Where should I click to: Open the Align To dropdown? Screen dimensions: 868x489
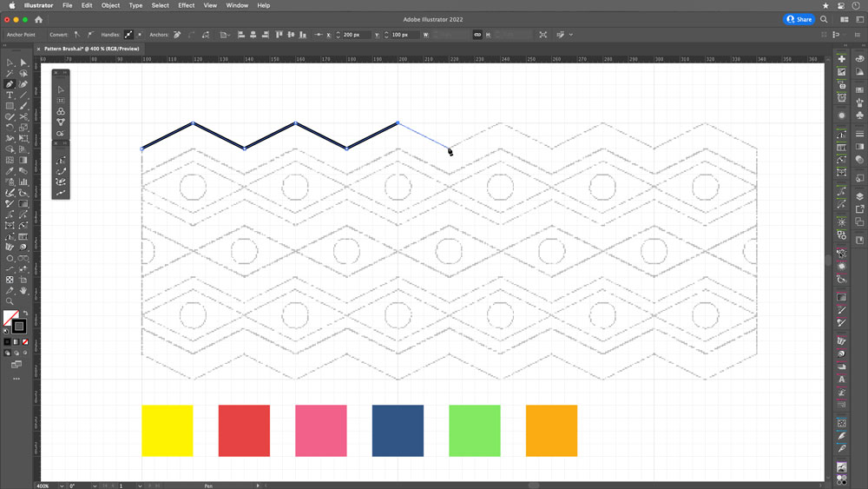pos(224,35)
